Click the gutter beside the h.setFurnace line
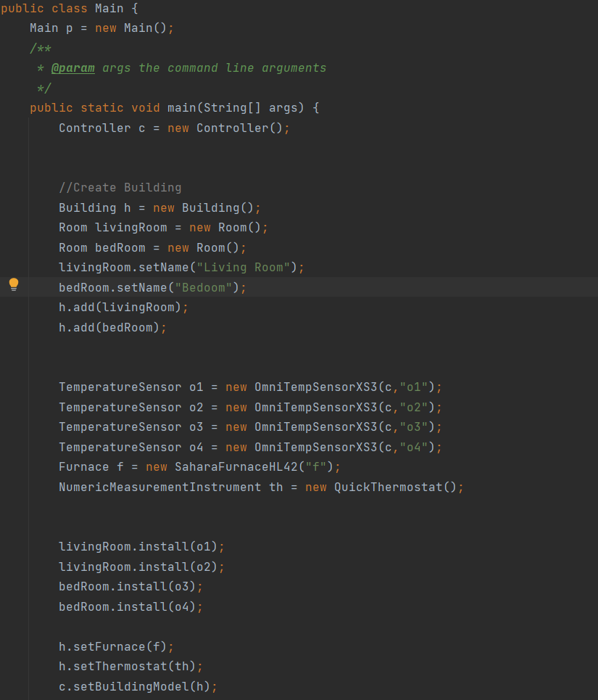The width and height of the screenshot is (598, 700). 13,646
